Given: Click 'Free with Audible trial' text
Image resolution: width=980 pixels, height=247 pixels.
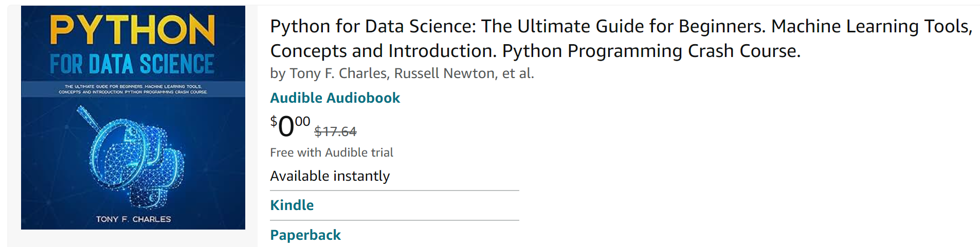Looking at the screenshot, I should 331,153.
